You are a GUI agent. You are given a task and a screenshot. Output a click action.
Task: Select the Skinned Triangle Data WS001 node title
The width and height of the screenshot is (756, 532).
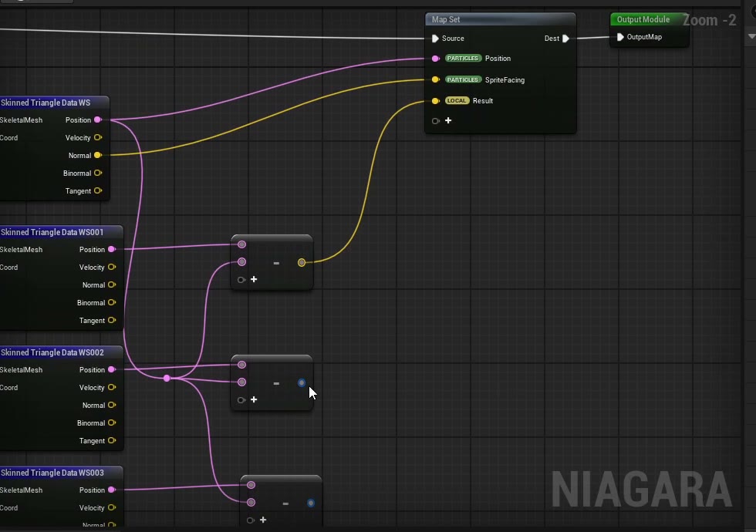[x=52, y=232]
